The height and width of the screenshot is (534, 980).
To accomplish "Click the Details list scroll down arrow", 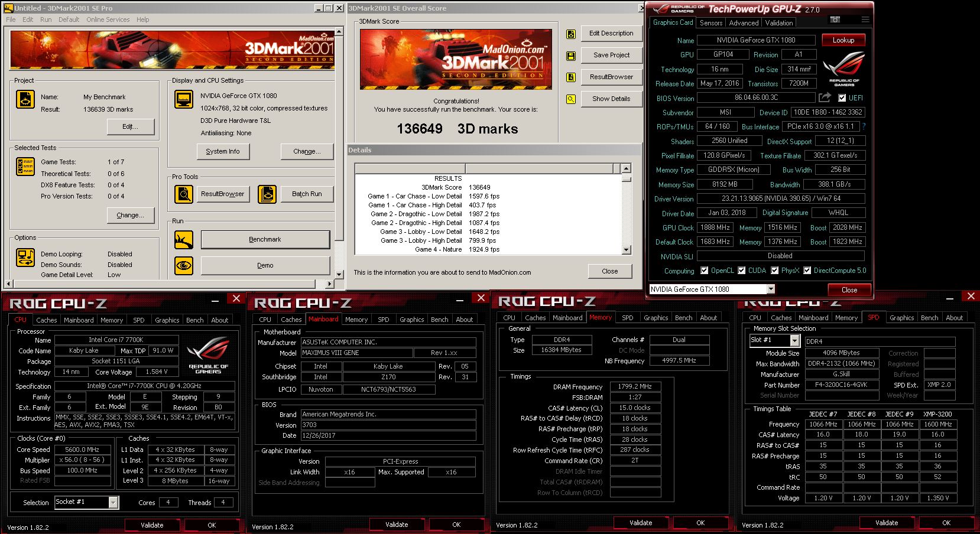I will pyautogui.click(x=626, y=250).
